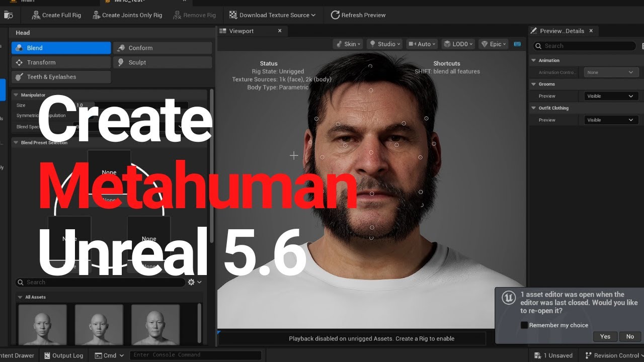644x362 pixels.
Task: Collapse the Manipulator section
Action: click(16, 95)
